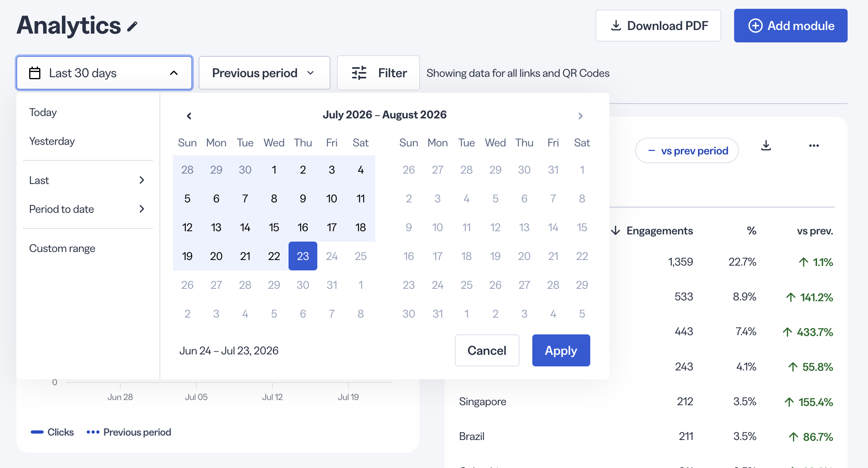
Task: Apply the selected date range
Action: [x=561, y=350]
